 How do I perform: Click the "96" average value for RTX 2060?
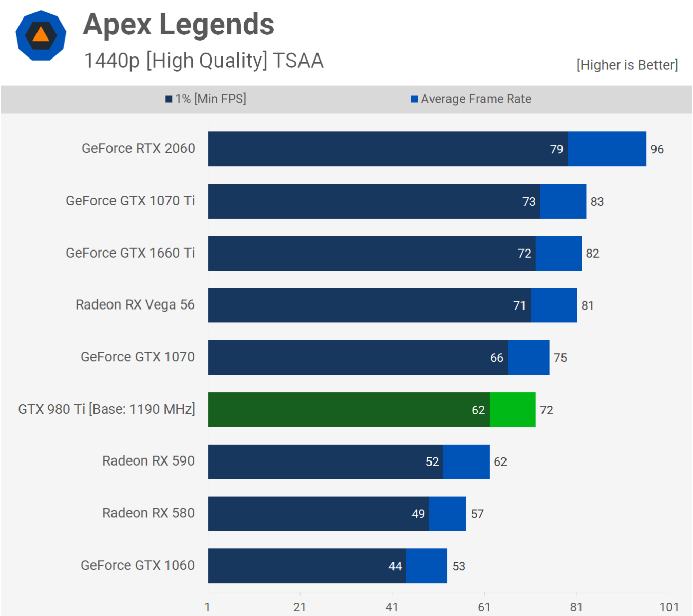point(658,149)
